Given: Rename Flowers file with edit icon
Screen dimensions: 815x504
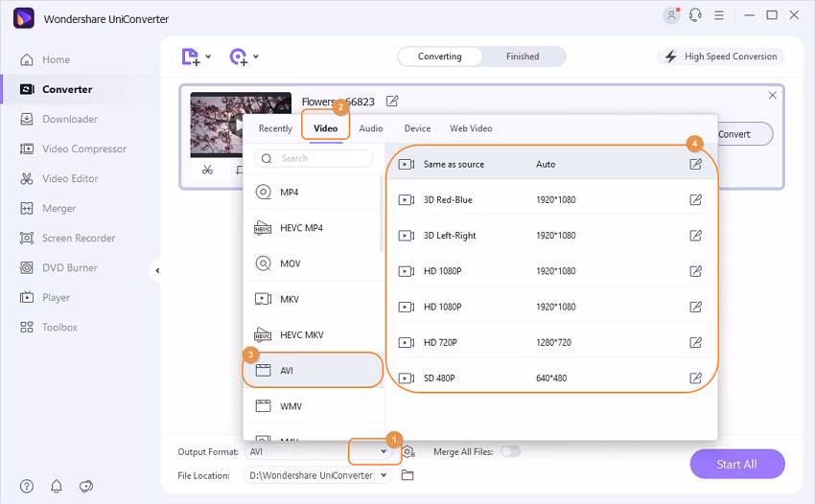Looking at the screenshot, I should tap(392, 101).
